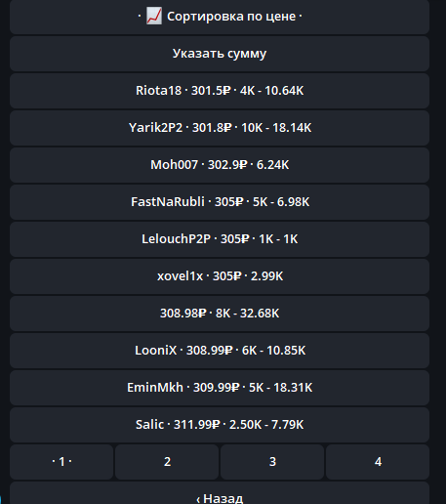Select EminMkh offer at 309.99₽
Screen dimensions: 446x504
pyautogui.click(x=220, y=388)
